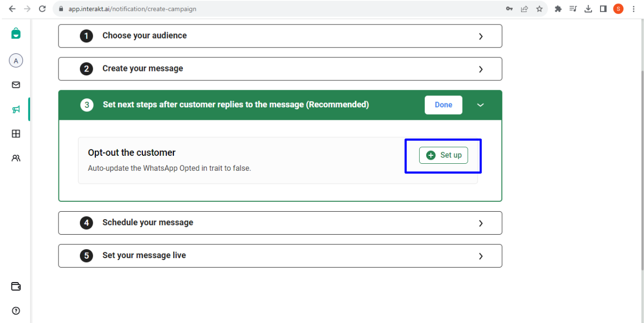The image size is (644, 323).
Task: Open the contacts users icon in sidebar
Action: [x=16, y=158]
